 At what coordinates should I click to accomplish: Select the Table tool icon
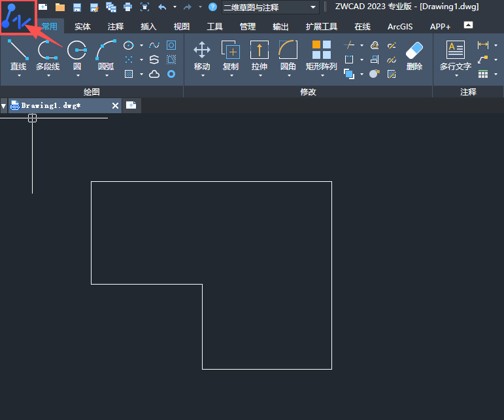pos(483,75)
